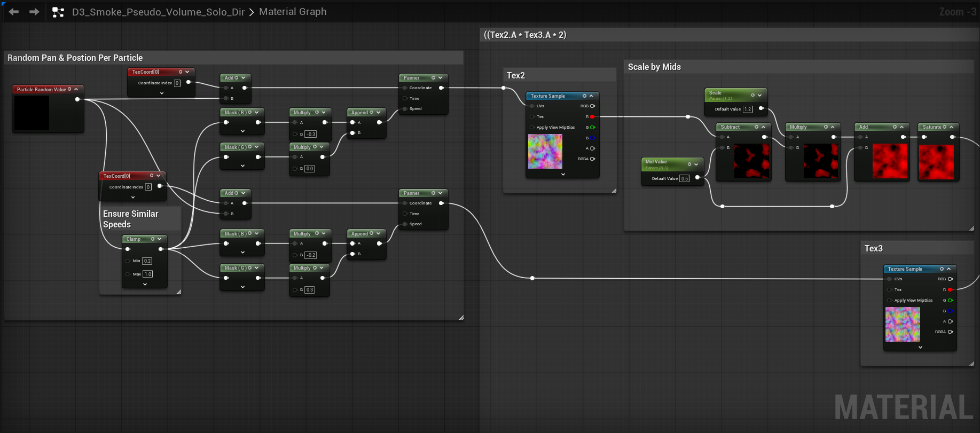This screenshot has height=433, width=980.
Task: Open the D3_Smoke_Pseudo_Volume_Solo_Dir breadcrumb
Action: [158, 12]
